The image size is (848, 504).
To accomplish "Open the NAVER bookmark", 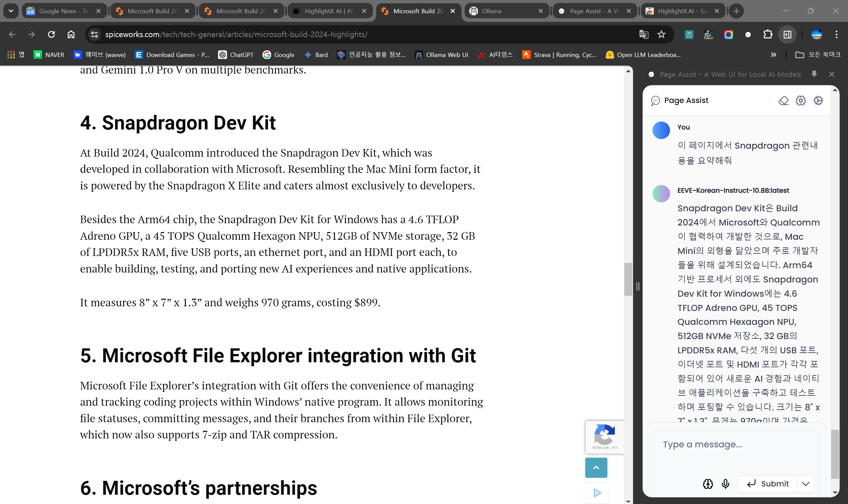I will tap(49, 55).
